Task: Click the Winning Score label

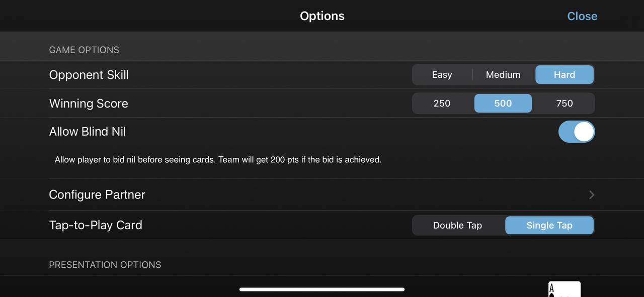Action: click(x=89, y=104)
